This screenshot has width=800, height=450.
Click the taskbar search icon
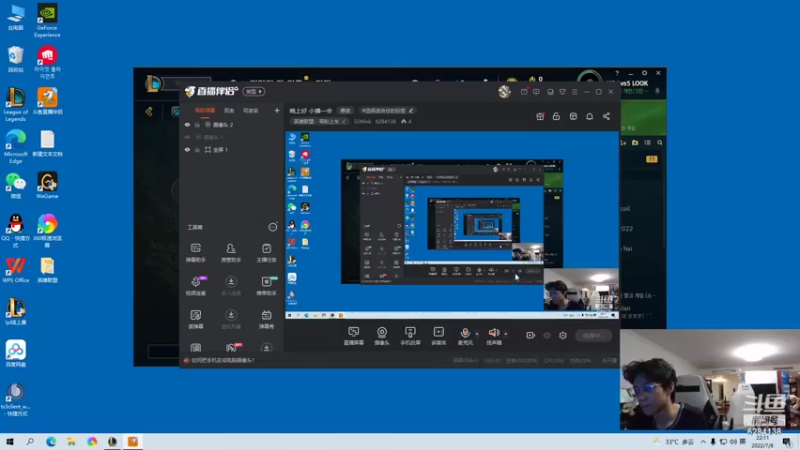coord(30,441)
